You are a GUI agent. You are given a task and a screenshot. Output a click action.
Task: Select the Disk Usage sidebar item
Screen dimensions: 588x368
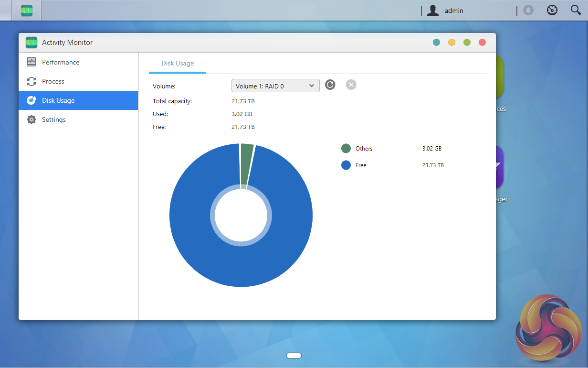pyautogui.click(x=58, y=100)
